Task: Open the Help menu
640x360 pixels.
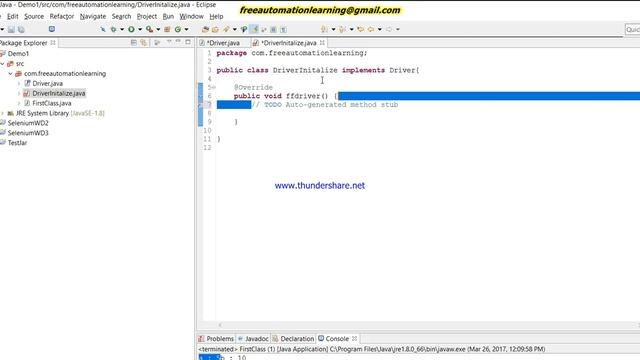Action: click(216, 16)
